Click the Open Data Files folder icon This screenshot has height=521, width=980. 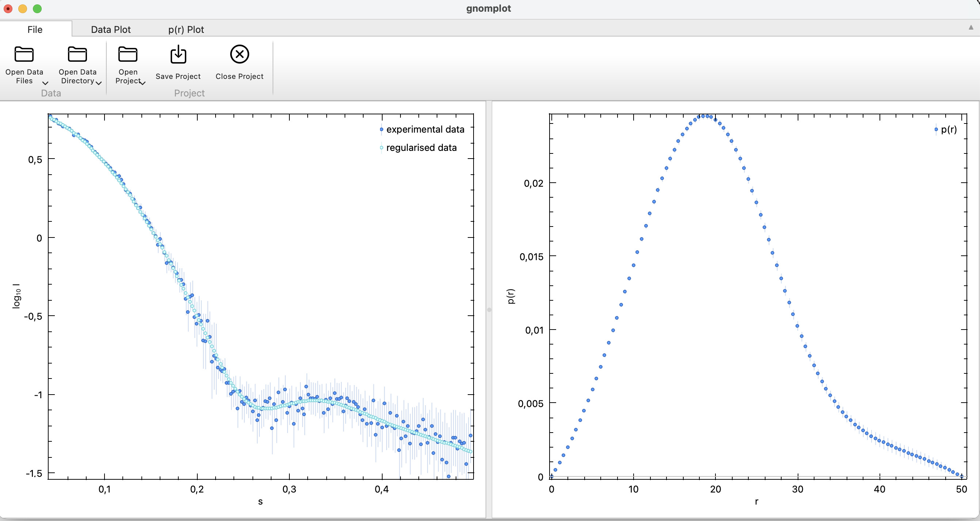click(24, 54)
